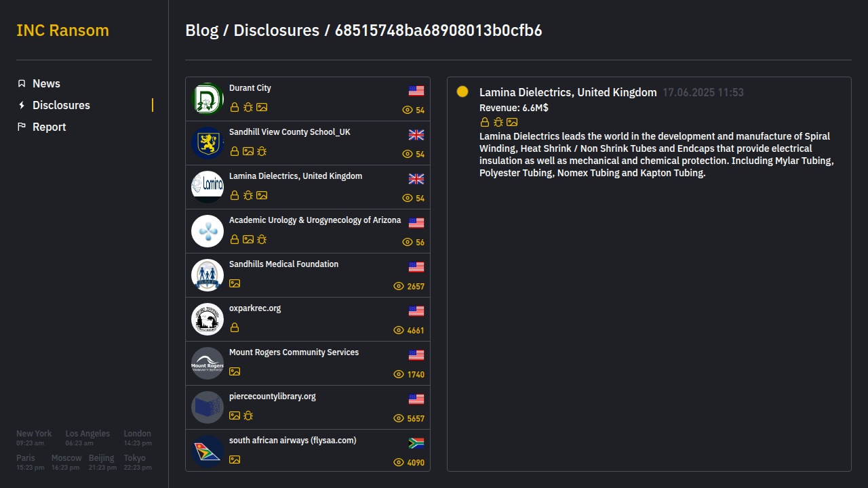
Task: Open the News section
Action: [x=46, y=83]
